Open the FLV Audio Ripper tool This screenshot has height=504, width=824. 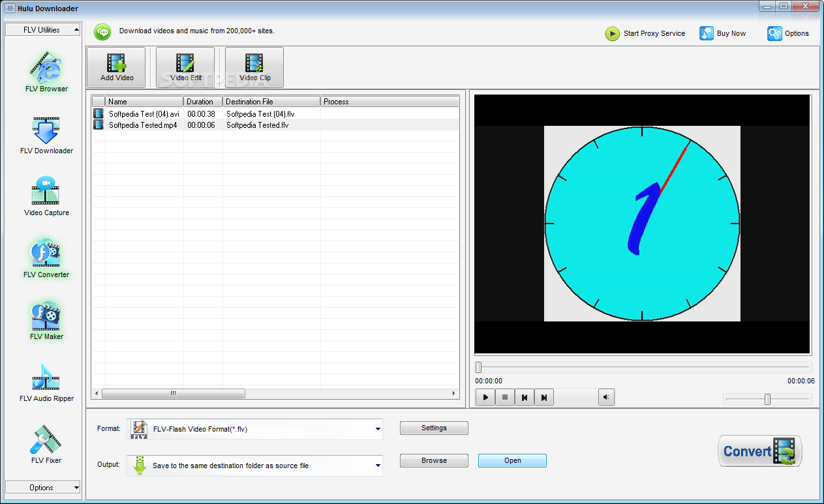coord(46,383)
